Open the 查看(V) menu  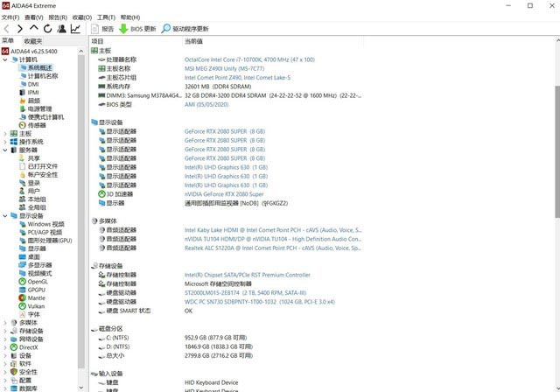click(33, 17)
